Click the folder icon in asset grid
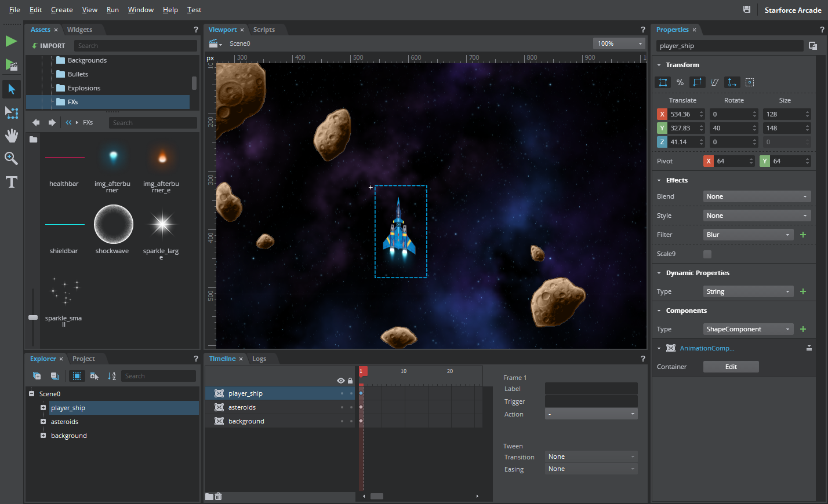 pyautogui.click(x=34, y=139)
